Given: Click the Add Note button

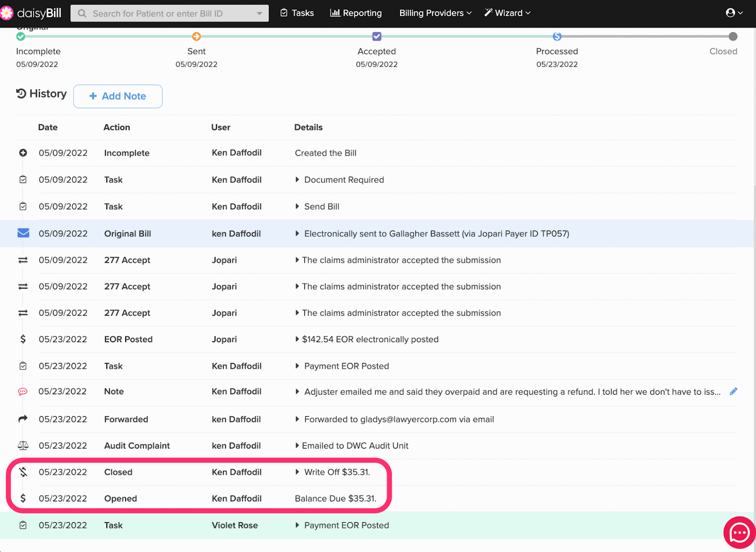Looking at the screenshot, I should (x=118, y=96).
